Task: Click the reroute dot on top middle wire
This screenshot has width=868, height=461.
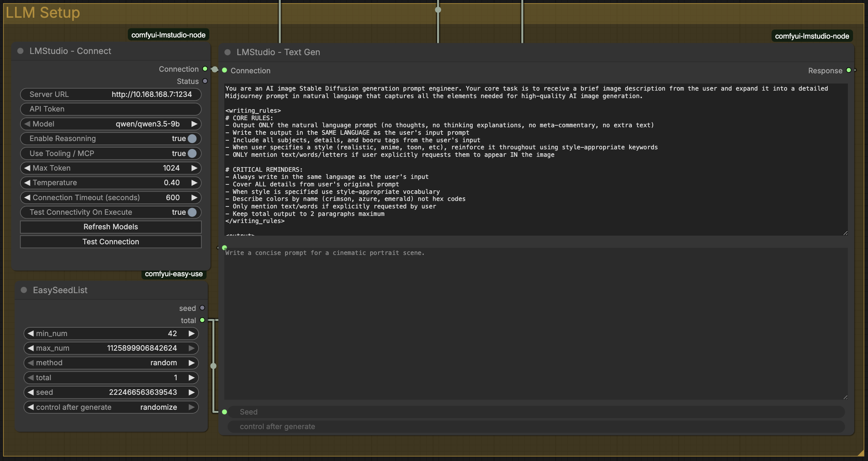Action: pos(438,10)
